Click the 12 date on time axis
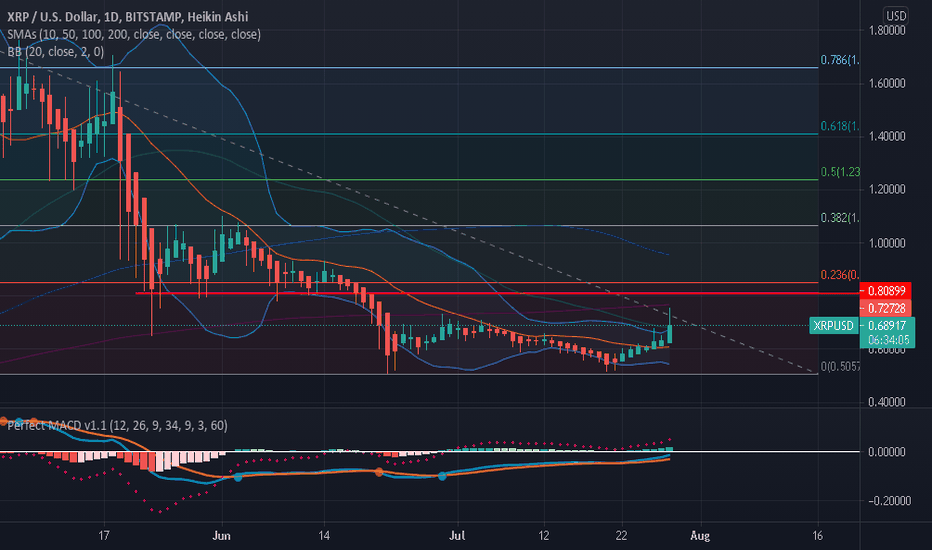Viewport: 932px width, 550px height. (543, 536)
